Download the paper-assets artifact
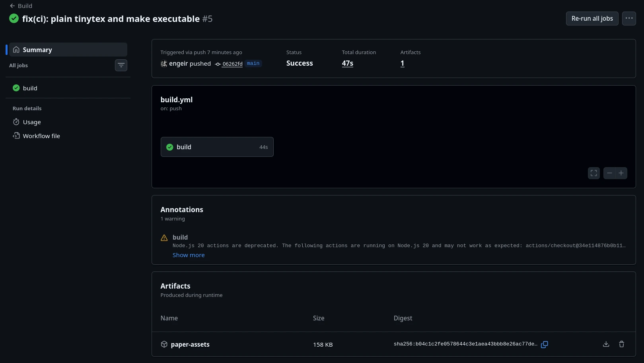The image size is (644, 363). [x=606, y=344]
